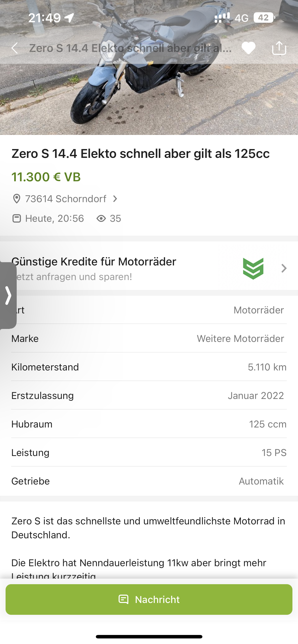Screen dimensions: 298x644
Task: Tap the iOS home indicator bar
Action: (x=149, y=637)
